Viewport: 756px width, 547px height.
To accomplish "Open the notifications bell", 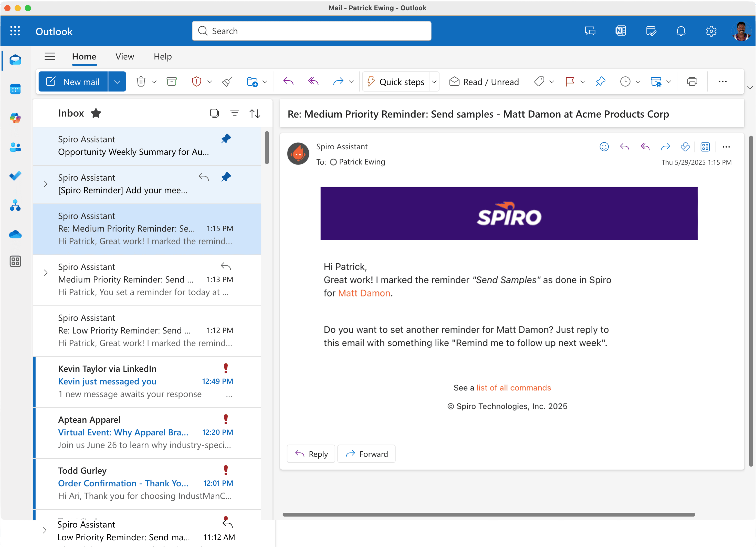I will point(681,31).
